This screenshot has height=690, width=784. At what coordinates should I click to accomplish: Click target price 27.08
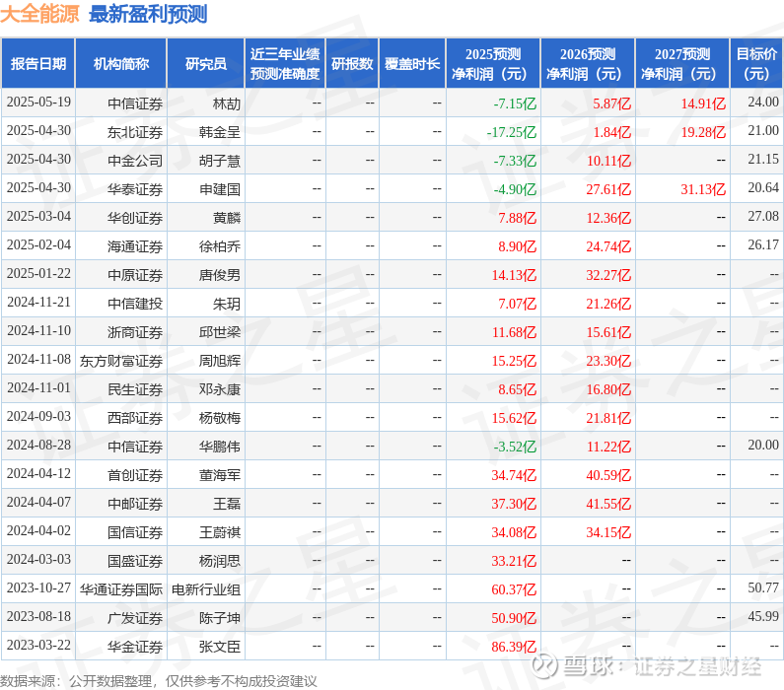click(x=763, y=216)
